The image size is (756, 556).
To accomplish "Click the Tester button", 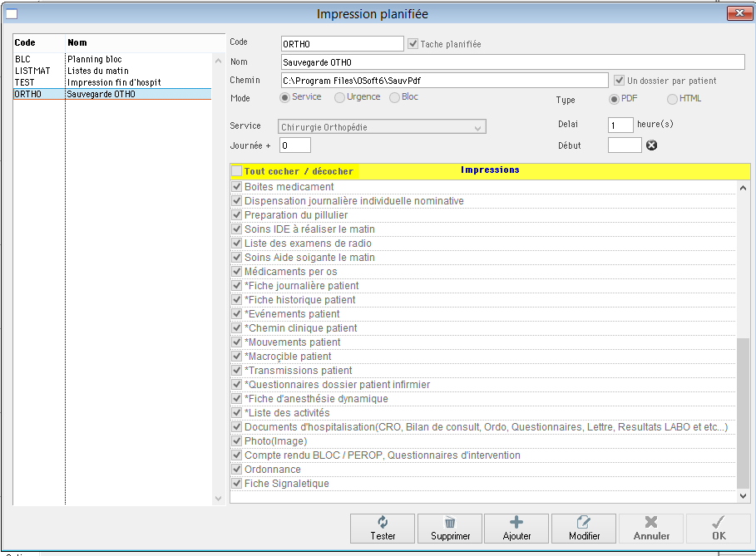I will click(383, 529).
